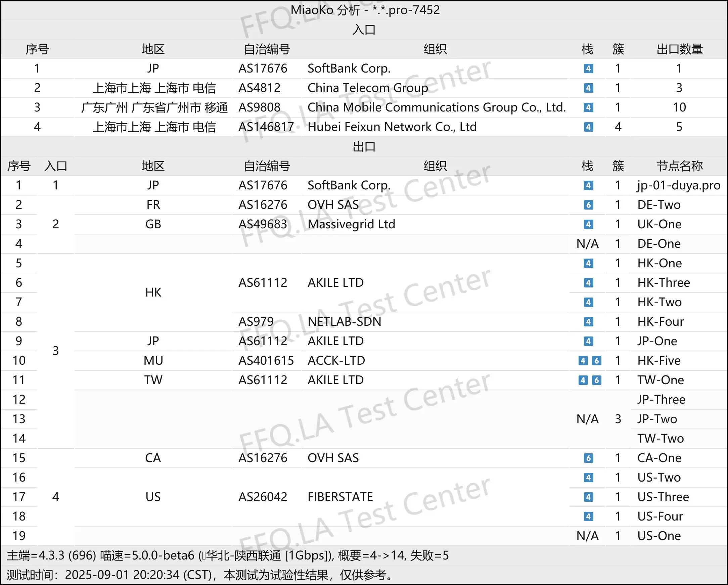This screenshot has height=585, width=728.
Task: Click the IPv4 icon in HK-Four row
Action: pyautogui.click(x=588, y=322)
